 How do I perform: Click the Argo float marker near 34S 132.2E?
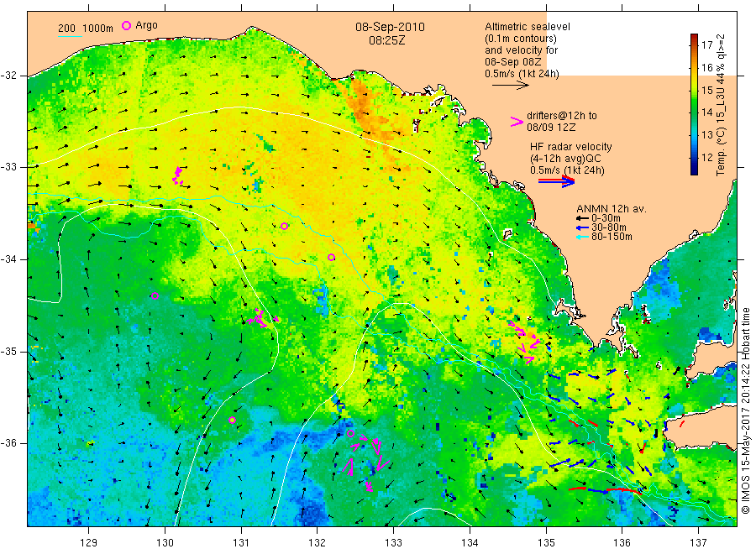[331, 257]
